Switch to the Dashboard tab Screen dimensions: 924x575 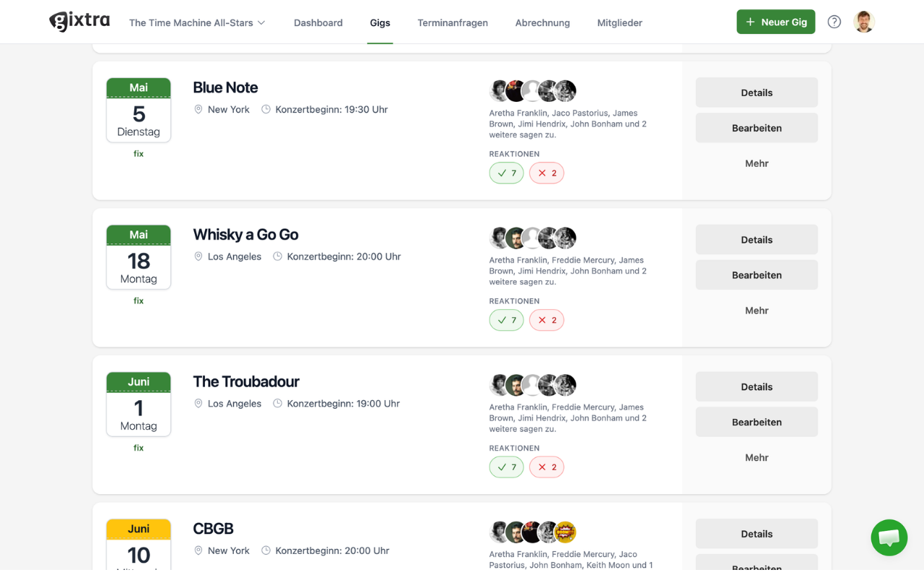pos(318,22)
